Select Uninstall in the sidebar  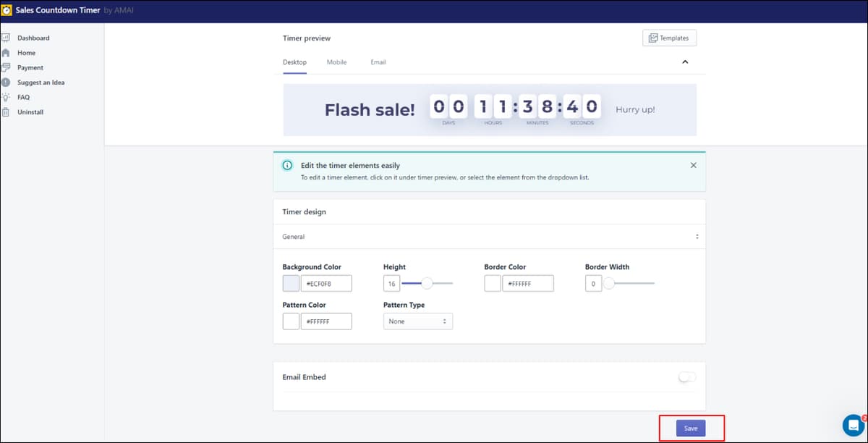30,112
